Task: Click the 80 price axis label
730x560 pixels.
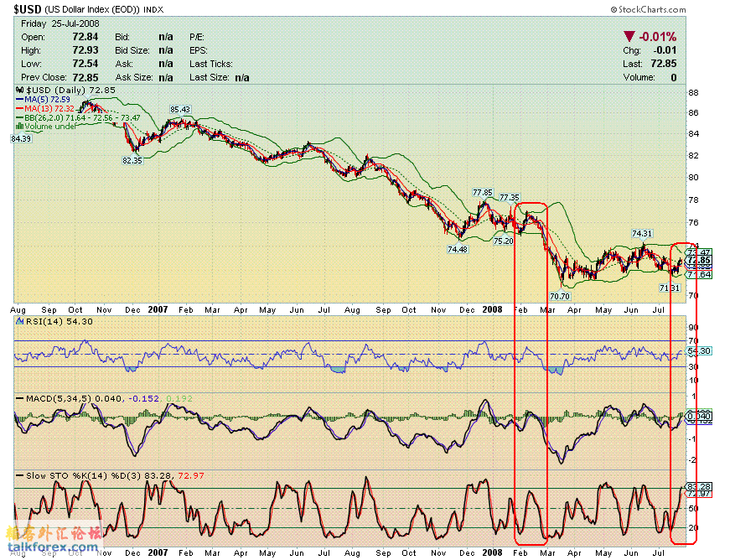Action: [x=694, y=177]
